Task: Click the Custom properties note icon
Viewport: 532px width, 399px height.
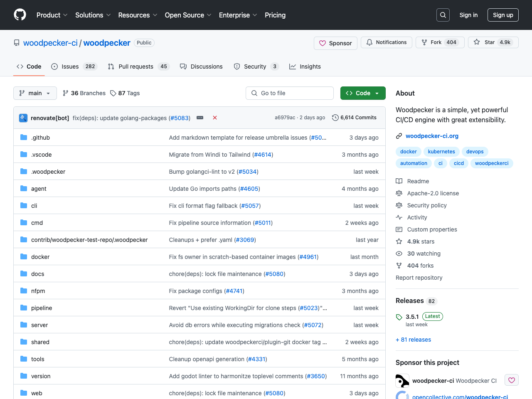Action: (x=399, y=229)
